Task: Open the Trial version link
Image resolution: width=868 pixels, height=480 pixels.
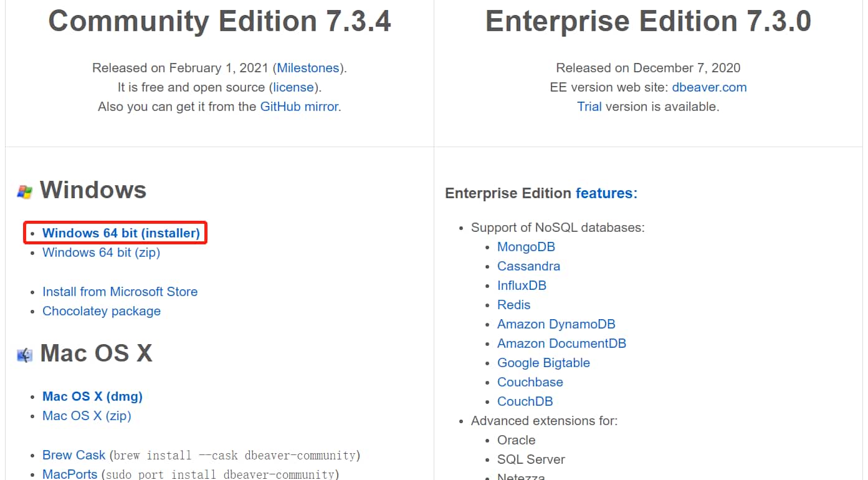Action: click(589, 107)
